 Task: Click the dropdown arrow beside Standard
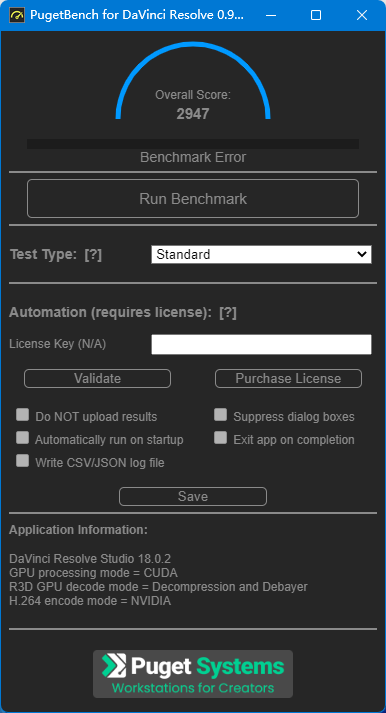click(362, 255)
